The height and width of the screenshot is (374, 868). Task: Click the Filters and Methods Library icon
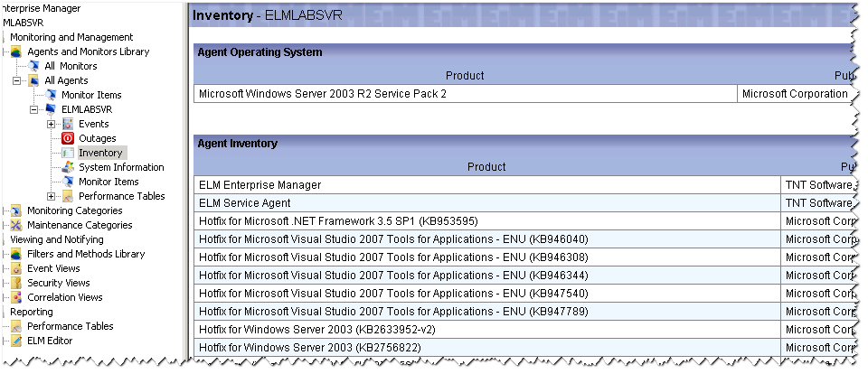[16, 254]
